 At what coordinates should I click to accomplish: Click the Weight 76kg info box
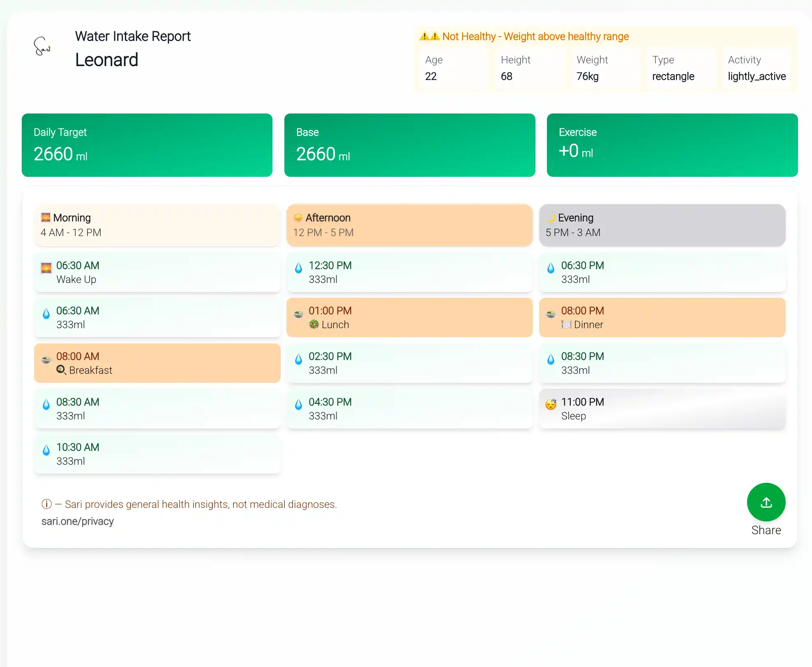[605, 68]
